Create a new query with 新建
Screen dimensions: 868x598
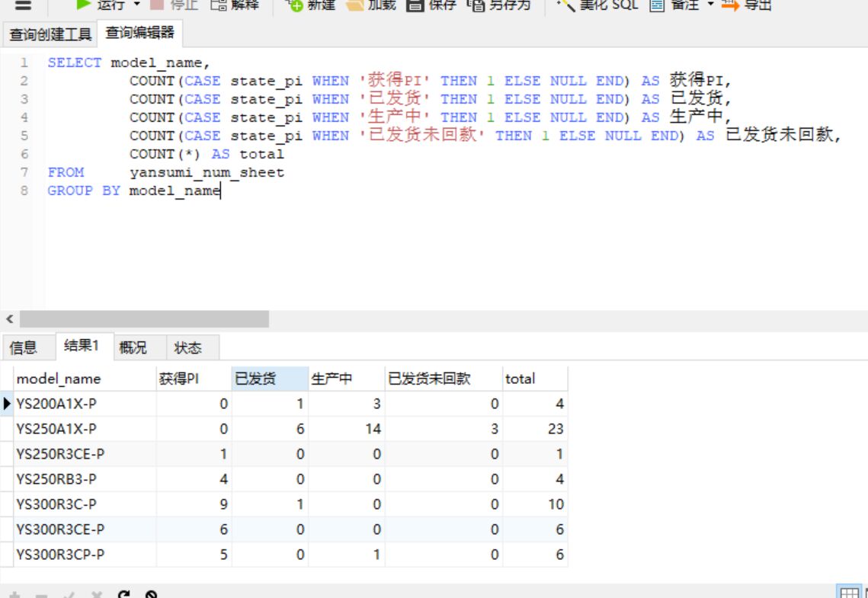click(309, 5)
